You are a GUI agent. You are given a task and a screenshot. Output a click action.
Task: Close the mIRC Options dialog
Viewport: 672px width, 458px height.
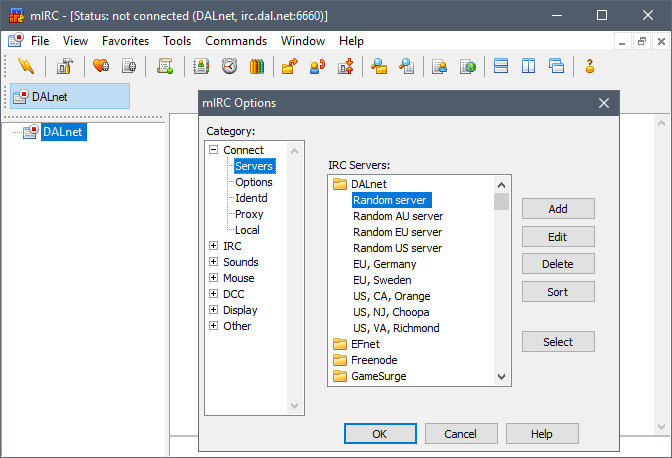coord(604,103)
